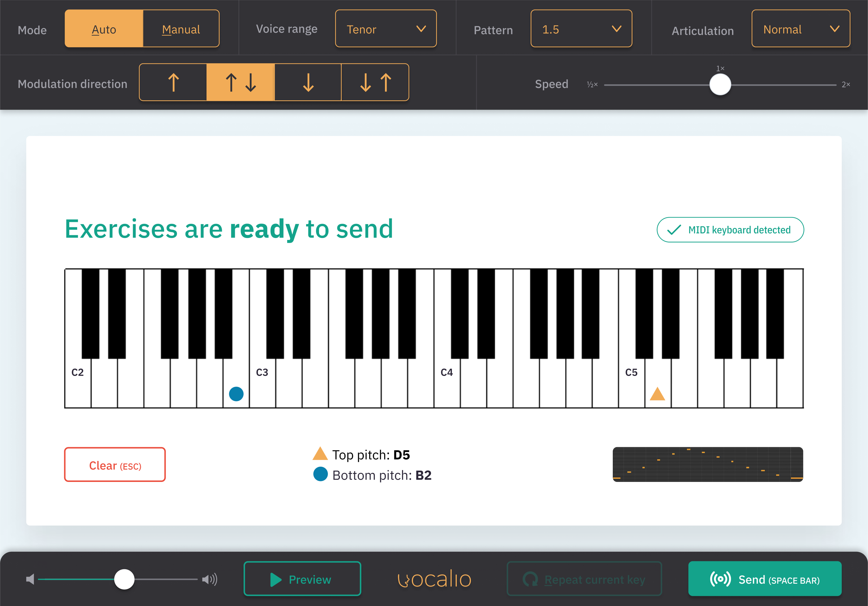
Task: Switch mode to Auto
Action: pyautogui.click(x=104, y=29)
